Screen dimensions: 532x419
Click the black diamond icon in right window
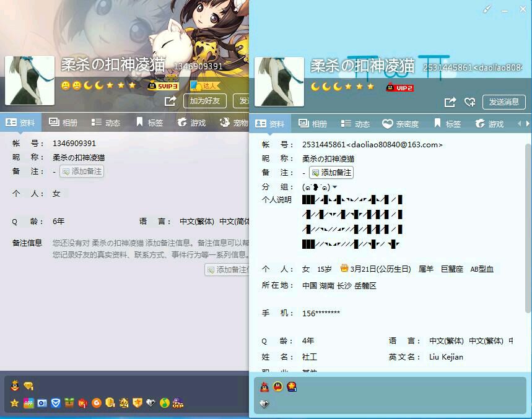pyautogui.click(x=264, y=404)
